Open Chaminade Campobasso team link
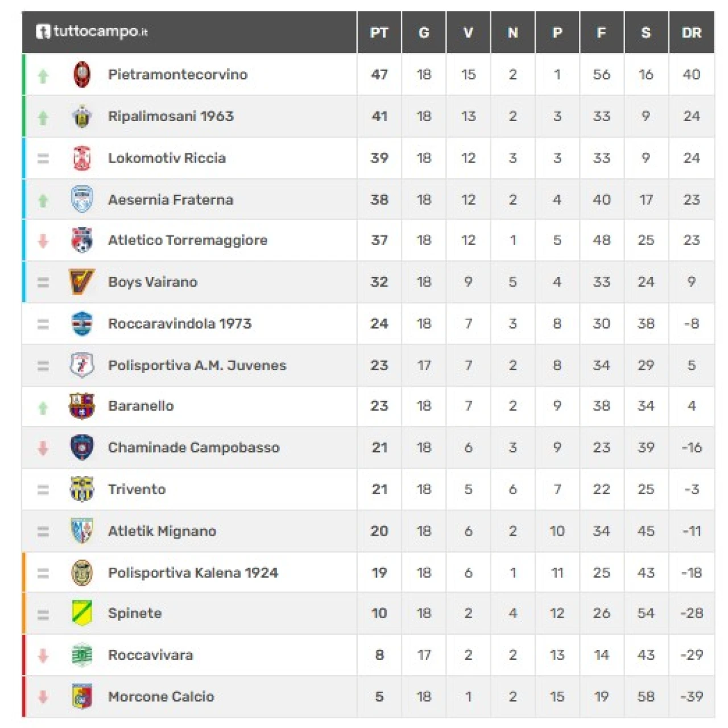 click(x=193, y=448)
